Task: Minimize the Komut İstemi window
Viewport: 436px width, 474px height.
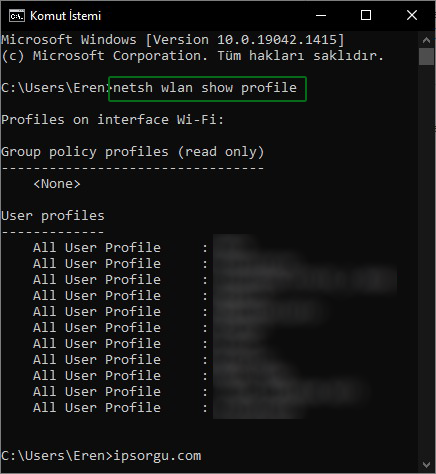Action: (x=321, y=15)
